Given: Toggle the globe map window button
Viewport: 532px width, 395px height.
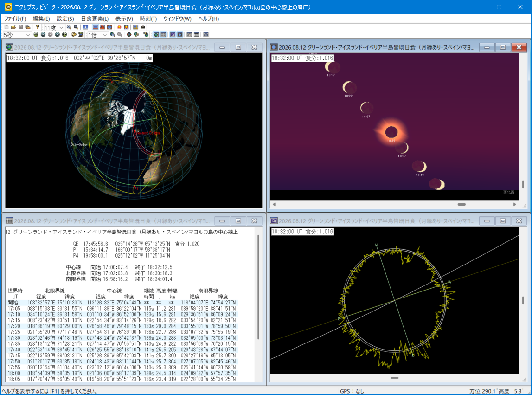Looking at the screenshot, I should [x=156, y=35].
